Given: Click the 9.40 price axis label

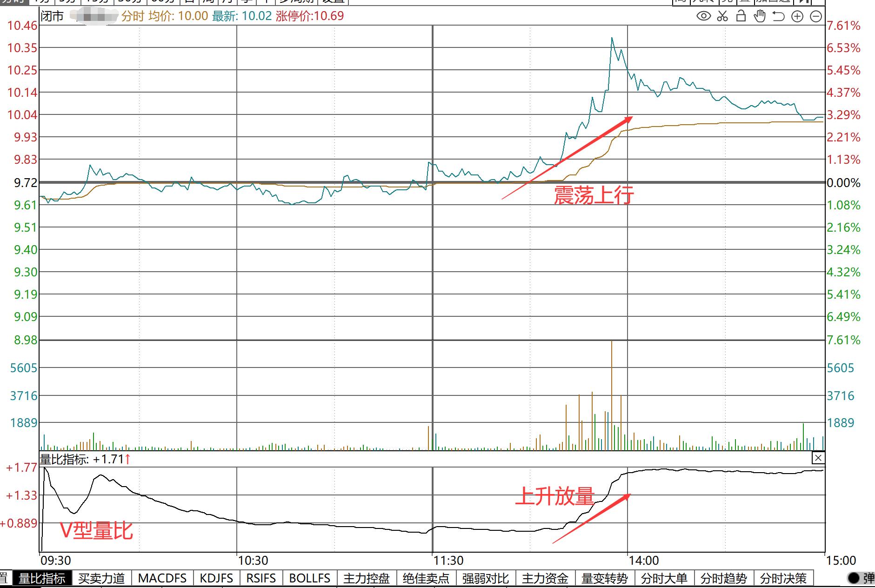Looking at the screenshot, I should coord(26,250).
